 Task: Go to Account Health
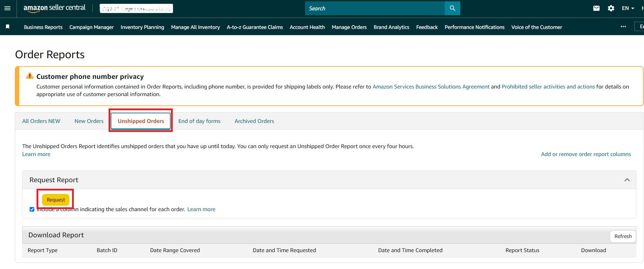point(307,27)
